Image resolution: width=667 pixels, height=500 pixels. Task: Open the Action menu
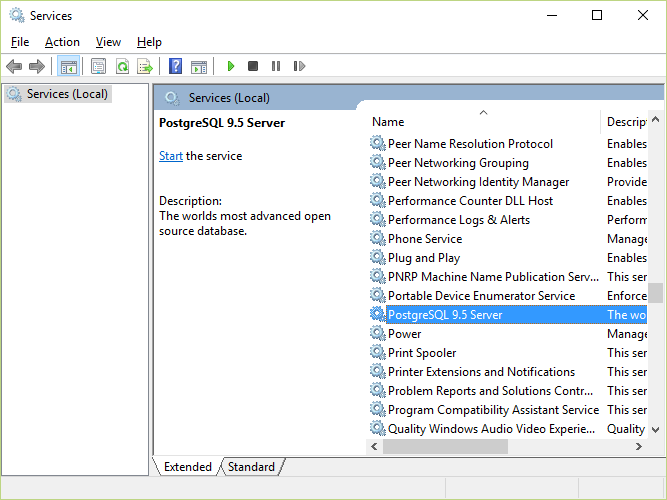pyautogui.click(x=62, y=42)
